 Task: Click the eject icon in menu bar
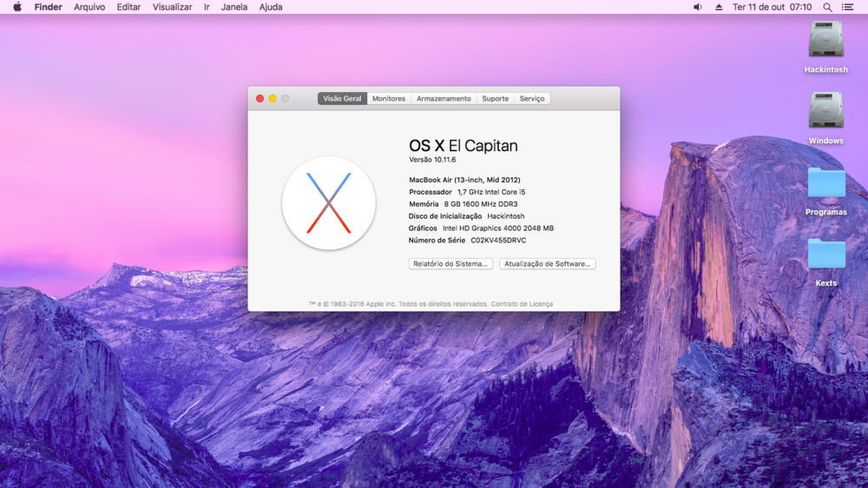[x=718, y=7]
